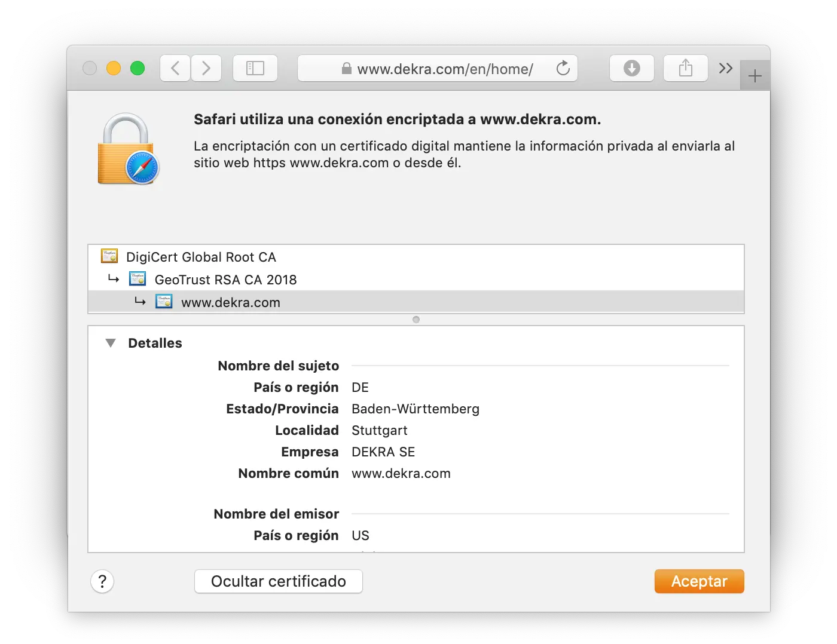The image size is (837, 644).
Task: Click the www.dekra.com certificate icon in the chain
Action: tap(164, 302)
